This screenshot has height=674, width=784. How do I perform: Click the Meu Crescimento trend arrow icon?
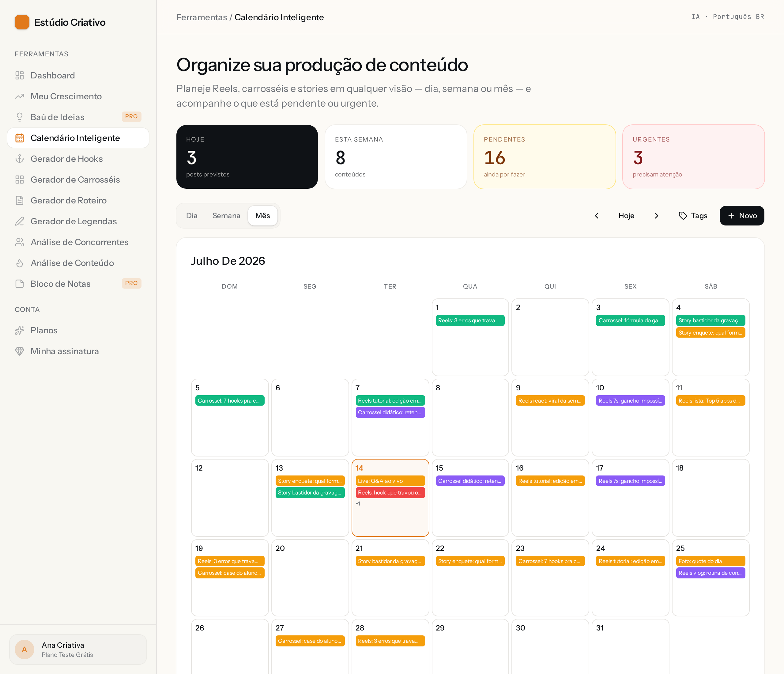tap(20, 96)
